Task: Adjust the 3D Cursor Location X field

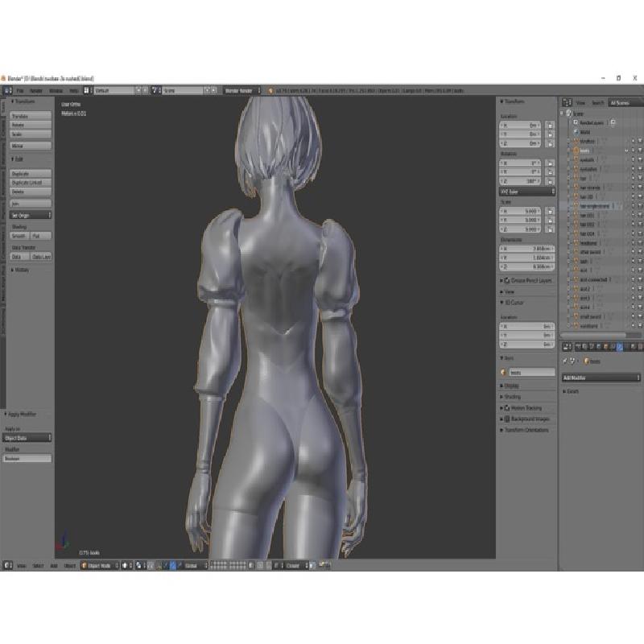Action: coord(527,326)
